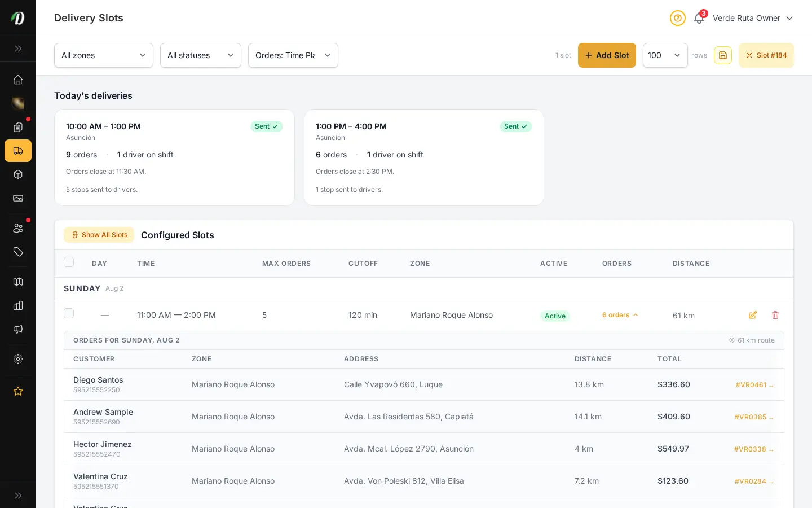Image resolution: width=812 pixels, height=508 pixels.
Task: Click the Configured Slots heading
Action: coord(178,235)
